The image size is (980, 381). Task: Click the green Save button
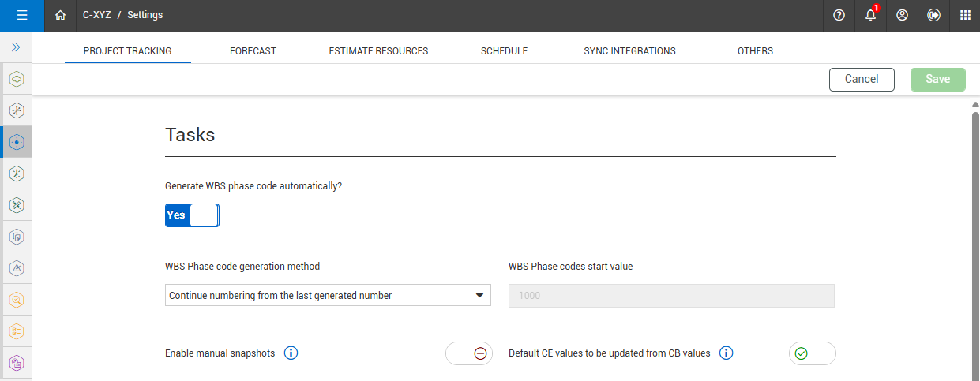pyautogui.click(x=937, y=80)
